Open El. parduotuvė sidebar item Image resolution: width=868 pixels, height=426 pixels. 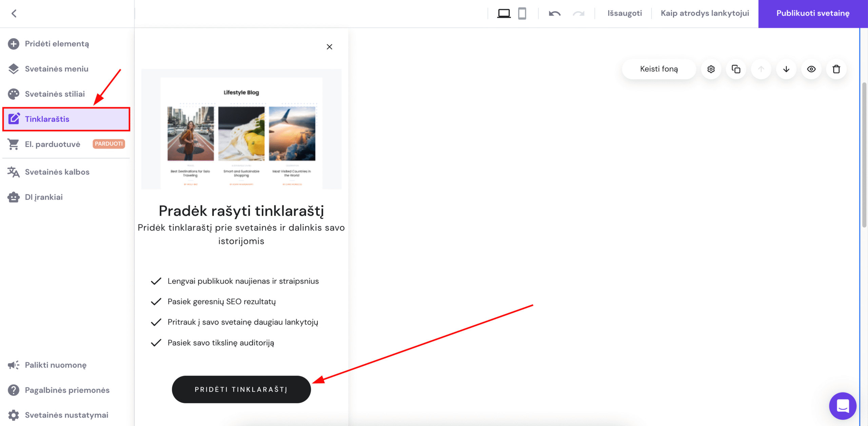pos(53,144)
